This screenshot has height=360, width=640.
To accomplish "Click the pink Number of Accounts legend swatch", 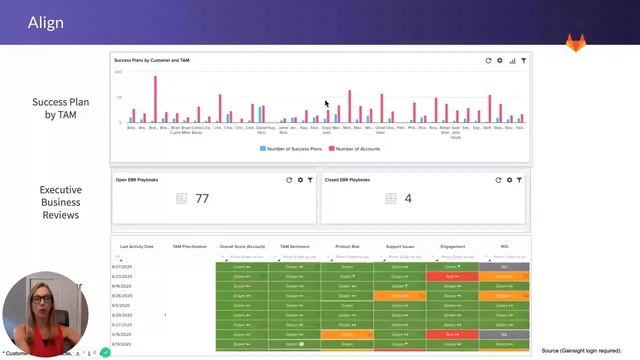I will (x=331, y=149).
